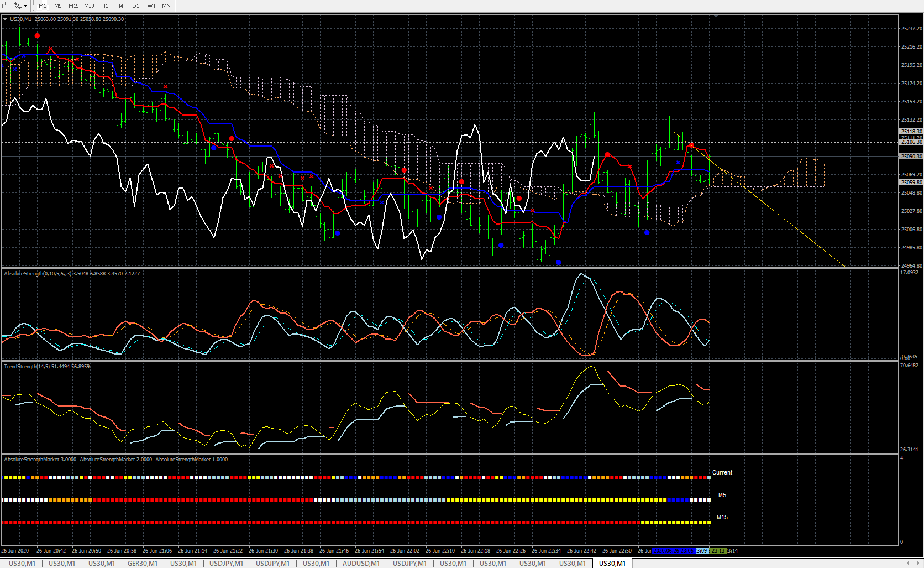Expand the US30,M1 chart header triangle
924x568 pixels.
pos(5,19)
